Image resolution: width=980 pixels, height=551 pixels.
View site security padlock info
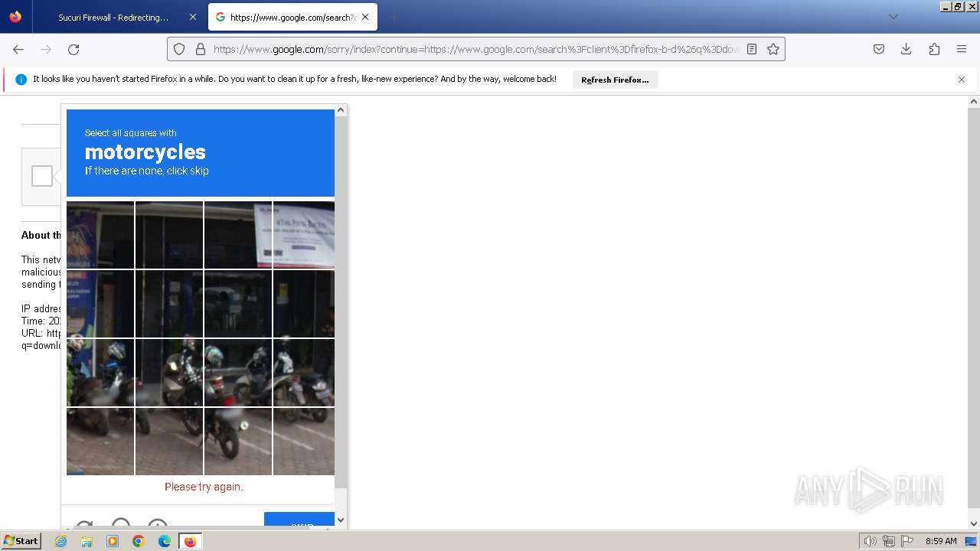[201, 49]
